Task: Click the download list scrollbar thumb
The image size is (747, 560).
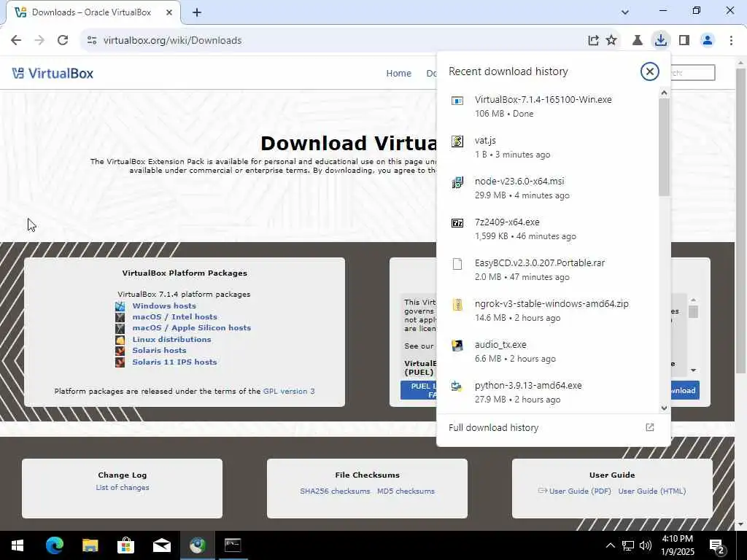Action: (664, 147)
